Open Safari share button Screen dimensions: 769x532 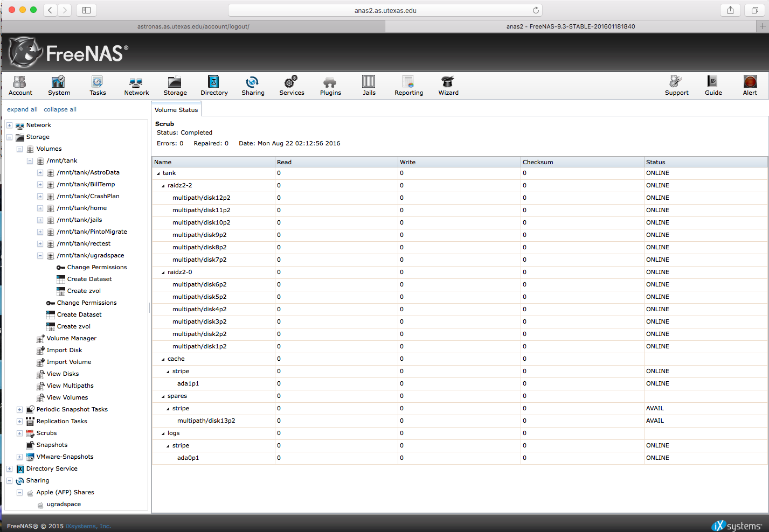730,10
